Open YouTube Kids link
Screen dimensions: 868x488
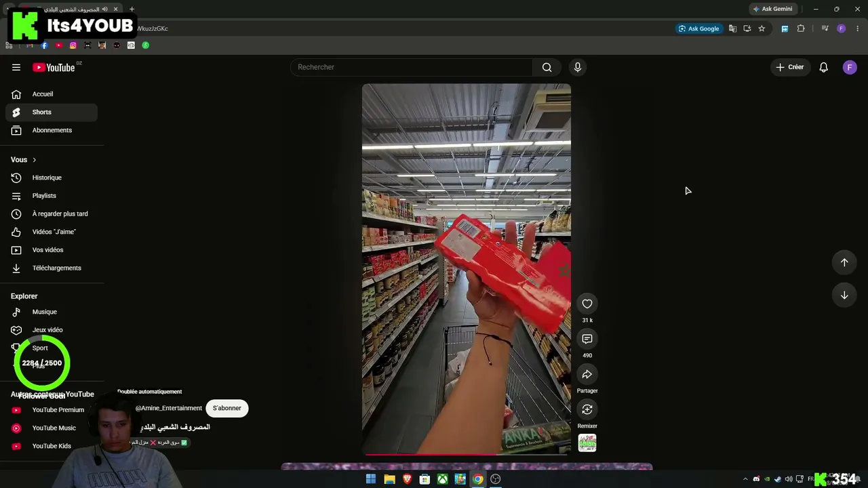[52, 446]
